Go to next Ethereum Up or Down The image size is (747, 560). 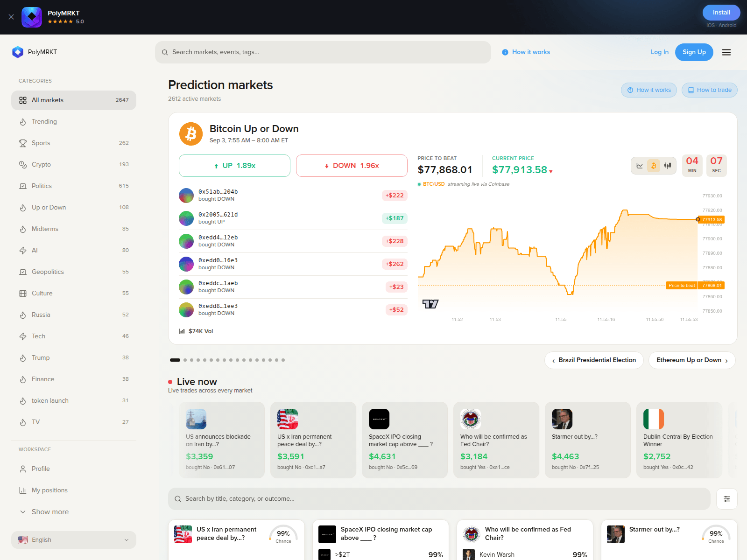(692, 360)
